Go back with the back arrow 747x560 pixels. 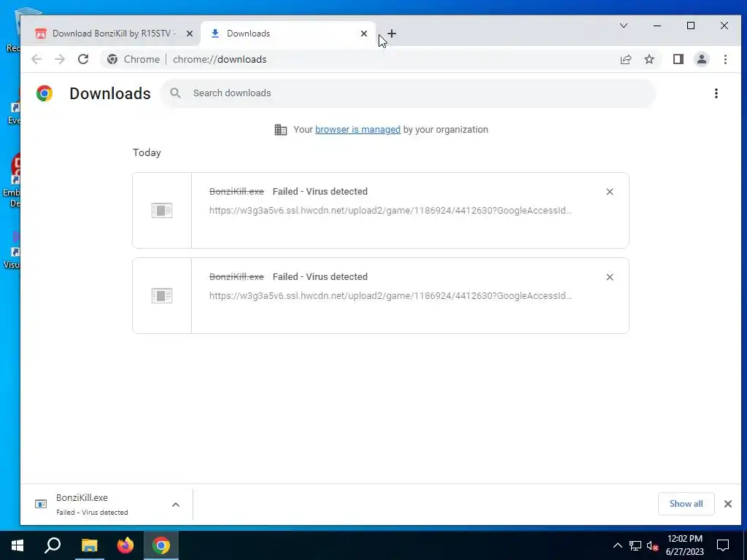pos(36,59)
